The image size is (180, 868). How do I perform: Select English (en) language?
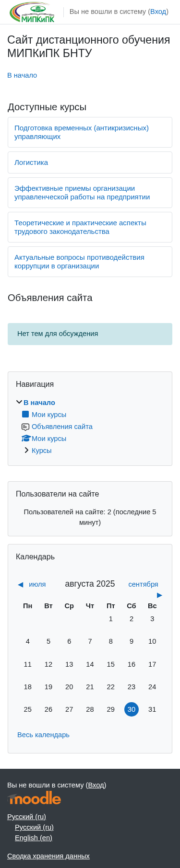pyautogui.click(x=34, y=838)
